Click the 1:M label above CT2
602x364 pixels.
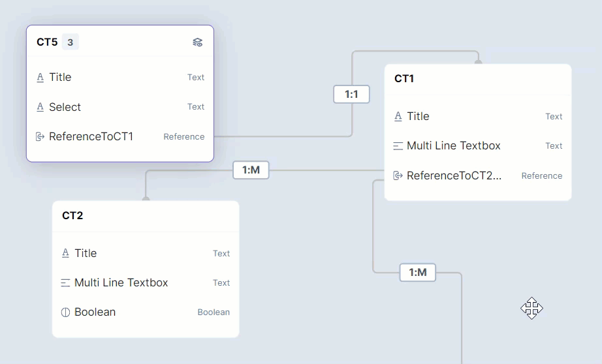(x=251, y=170)
